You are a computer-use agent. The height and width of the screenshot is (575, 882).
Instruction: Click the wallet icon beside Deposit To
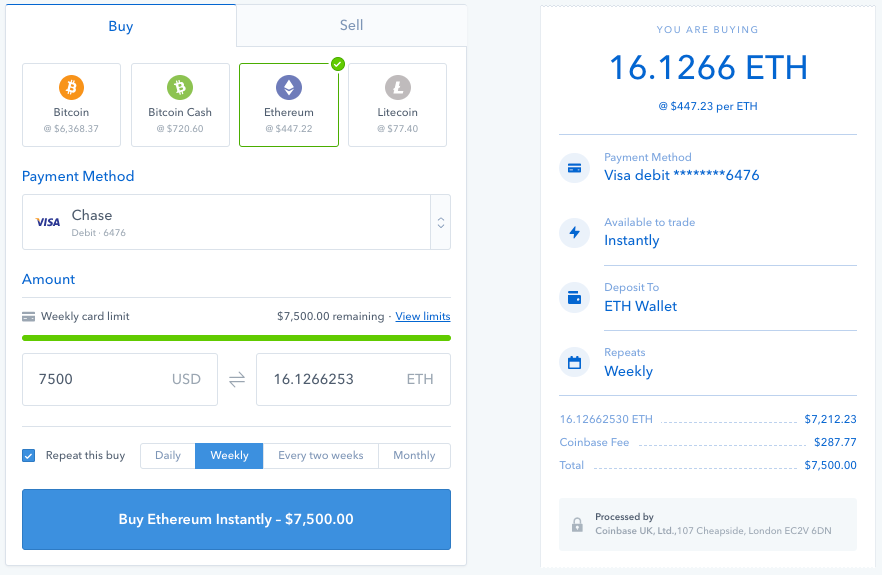click(x=574, y=298)
